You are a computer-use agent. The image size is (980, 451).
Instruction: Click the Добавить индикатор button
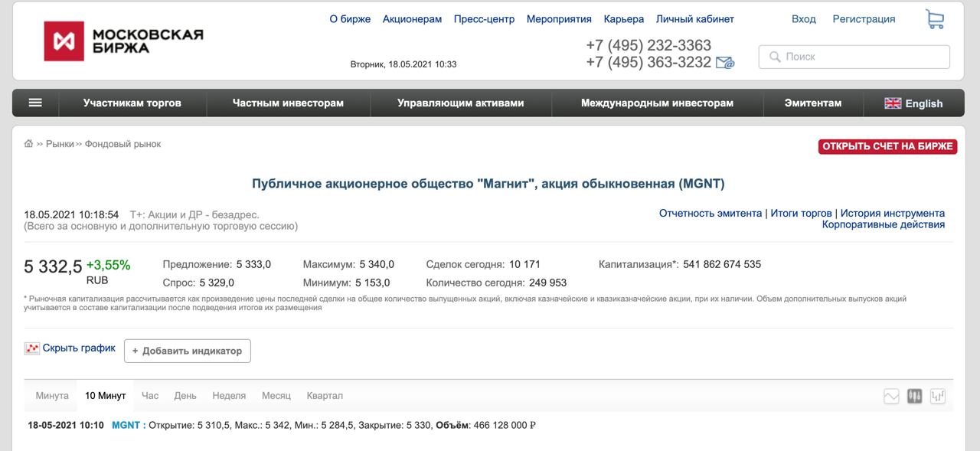click(188, 351)
